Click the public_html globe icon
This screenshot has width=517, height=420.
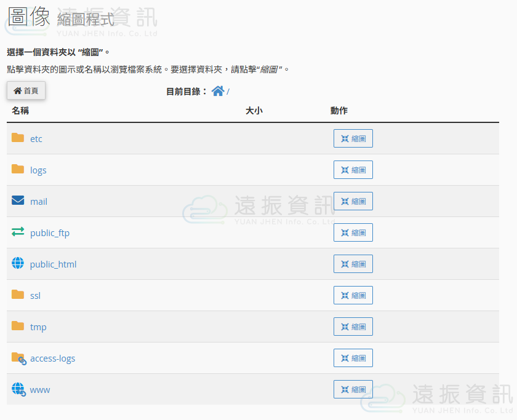18,263
